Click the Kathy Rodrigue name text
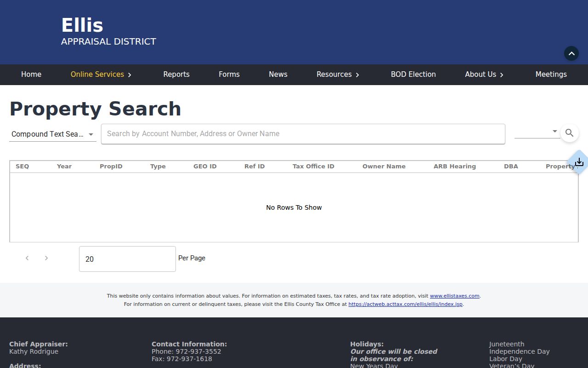588x368 pixels. tap(34, 351)
